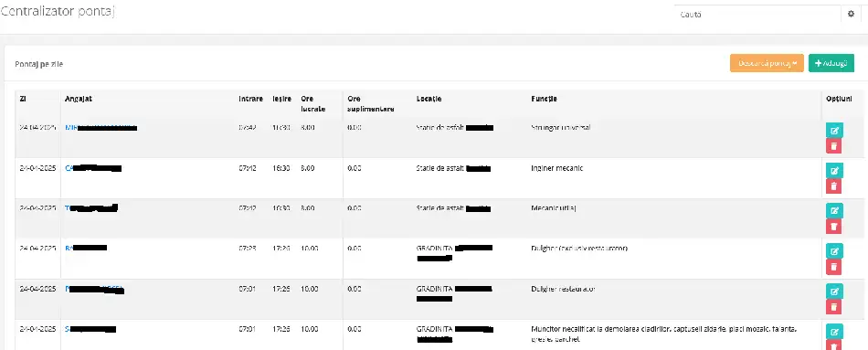The width and height of the screenshot is (868, 350).
Task: Open the employee link in the Strungar universal row
Action: (x=101, y=128)
